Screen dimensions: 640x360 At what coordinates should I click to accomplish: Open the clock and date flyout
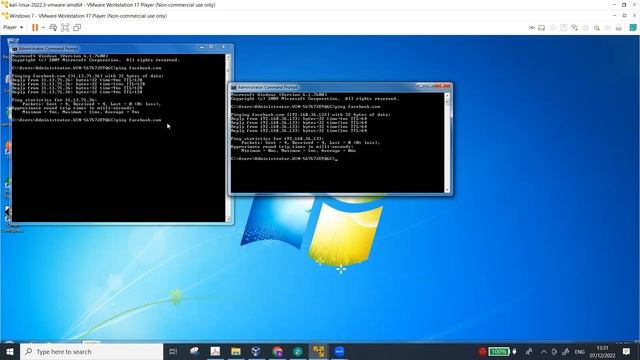click(x=602, y=351)
